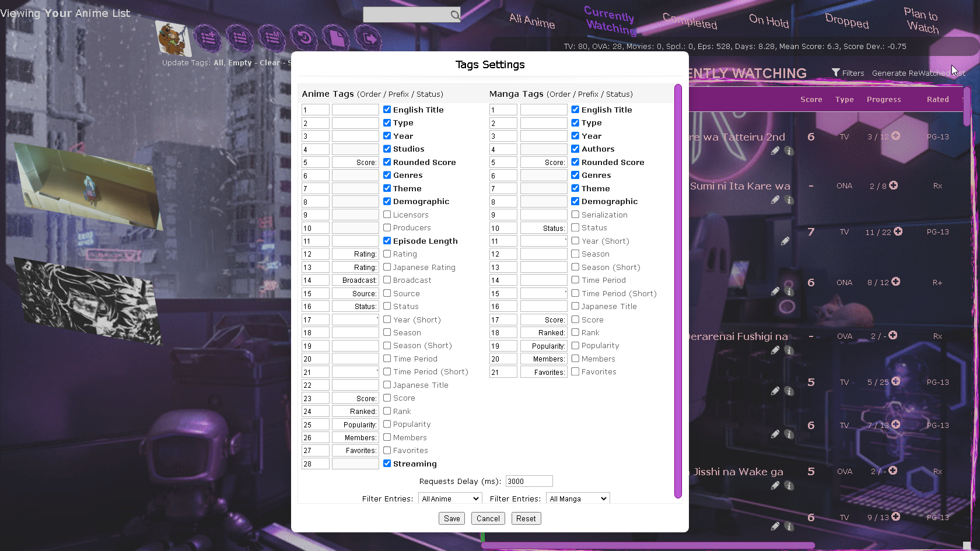Click the Reset button
This screenshot has width=980, height=551.
point(526,518)
